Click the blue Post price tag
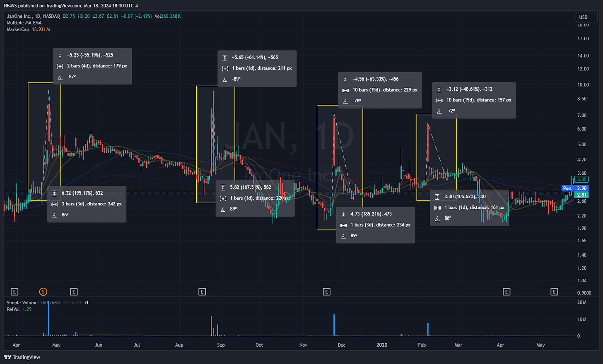This screenshot has height=364, width=603. [567, 188]
